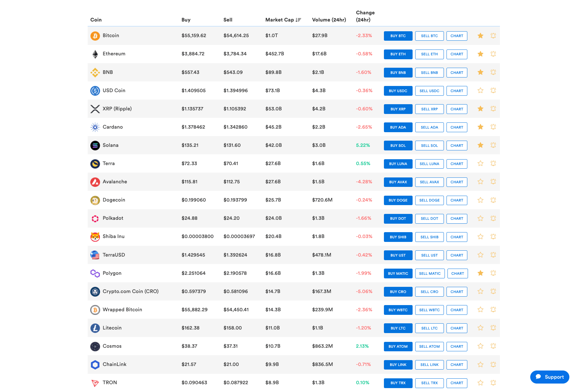Toggle favorite star for Terra
Image resolution: width=585 pixels, height=392 pixels.
(x=480, y=163)
